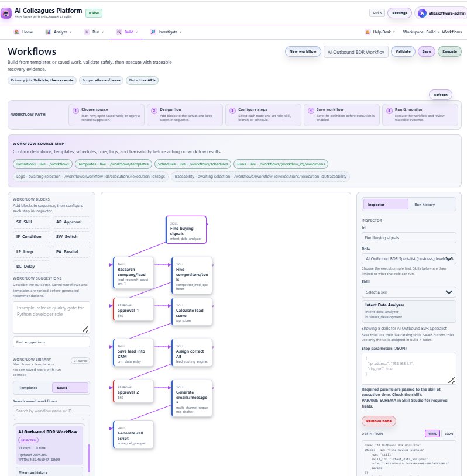This screenshot has width=467, height=476.
Task: Show definition as YAML
Action: [432, 434]
